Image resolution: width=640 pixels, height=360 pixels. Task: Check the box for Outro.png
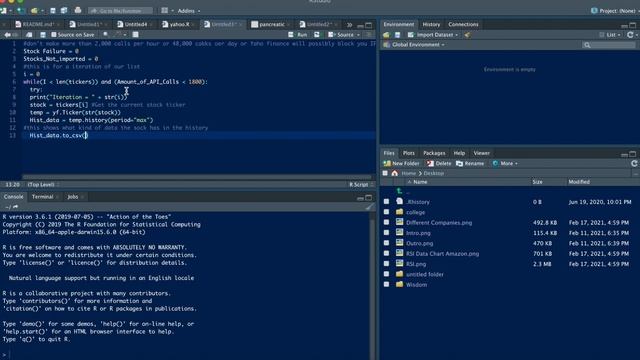click(x=386, y=243)
